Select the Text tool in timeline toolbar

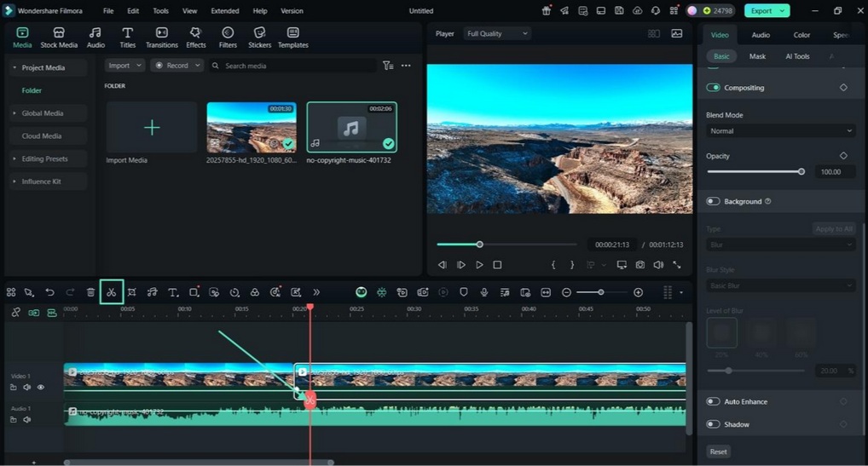(x=172, y=292)
